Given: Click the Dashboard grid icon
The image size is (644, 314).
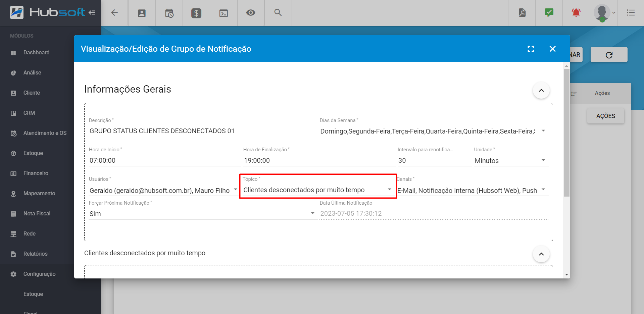Looking at the screenshot, I should pyautogui.click(x=13, y=53).
